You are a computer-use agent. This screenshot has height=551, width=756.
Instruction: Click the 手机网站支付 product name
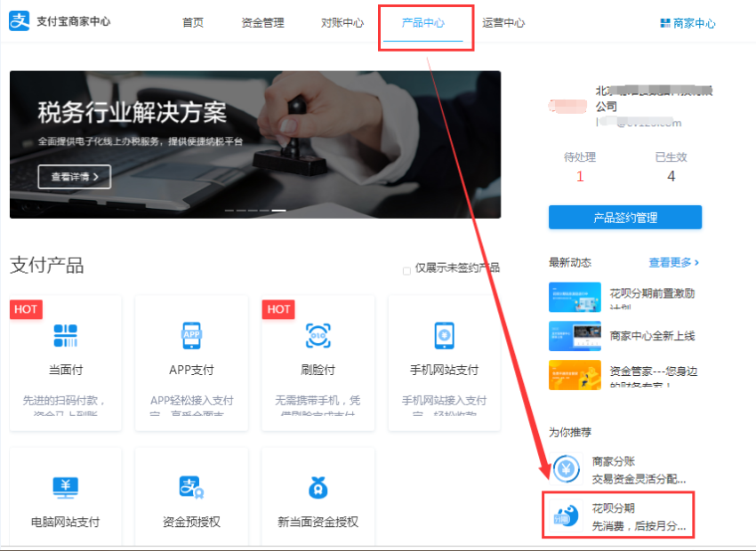(444, 370)
